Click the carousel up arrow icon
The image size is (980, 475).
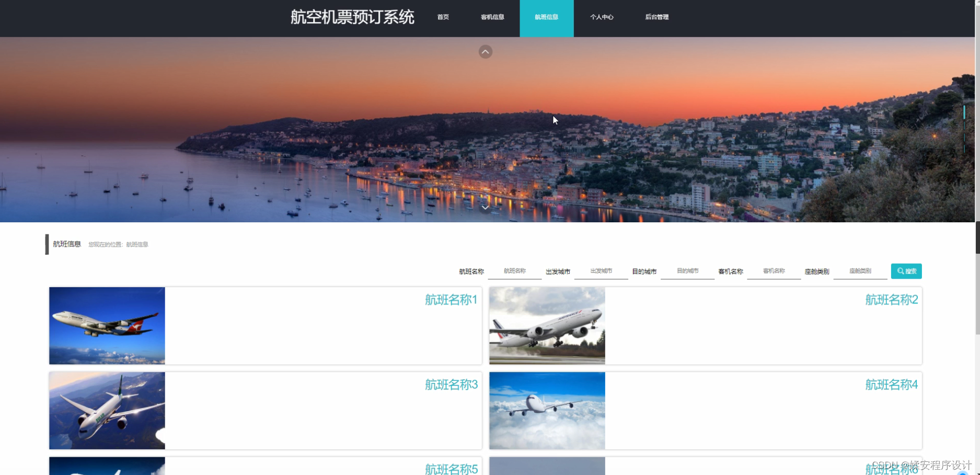pyautogui.click(x=485, y=52)
